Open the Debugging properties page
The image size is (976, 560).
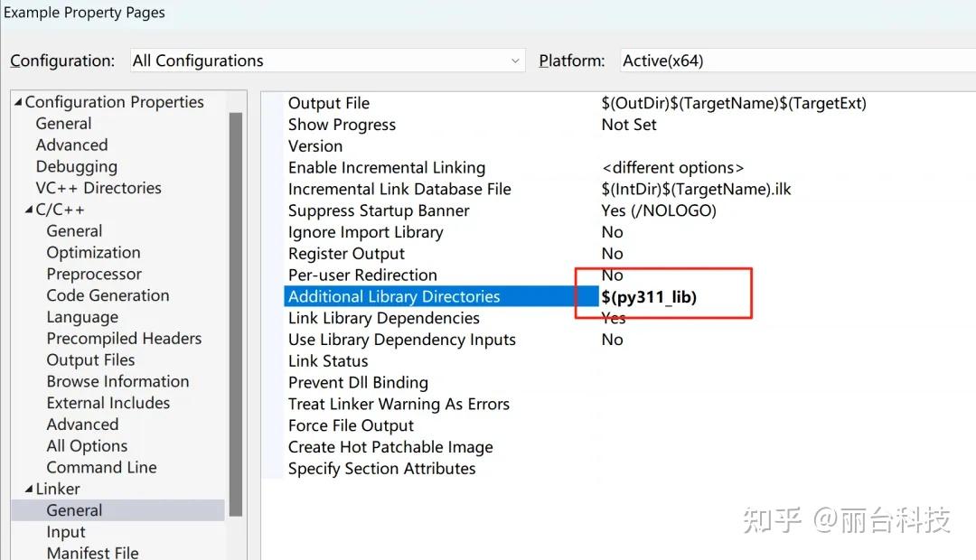pyautogui.click(x=76, y=166)
